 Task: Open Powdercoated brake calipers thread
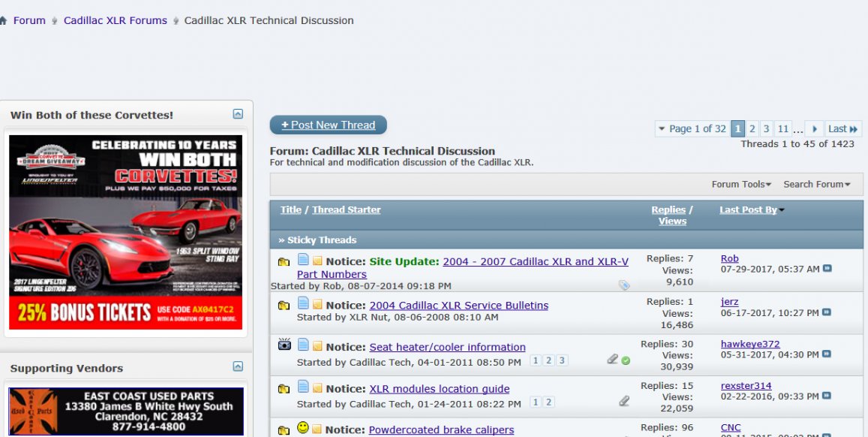pyautogui.click(x=441, y=429)
